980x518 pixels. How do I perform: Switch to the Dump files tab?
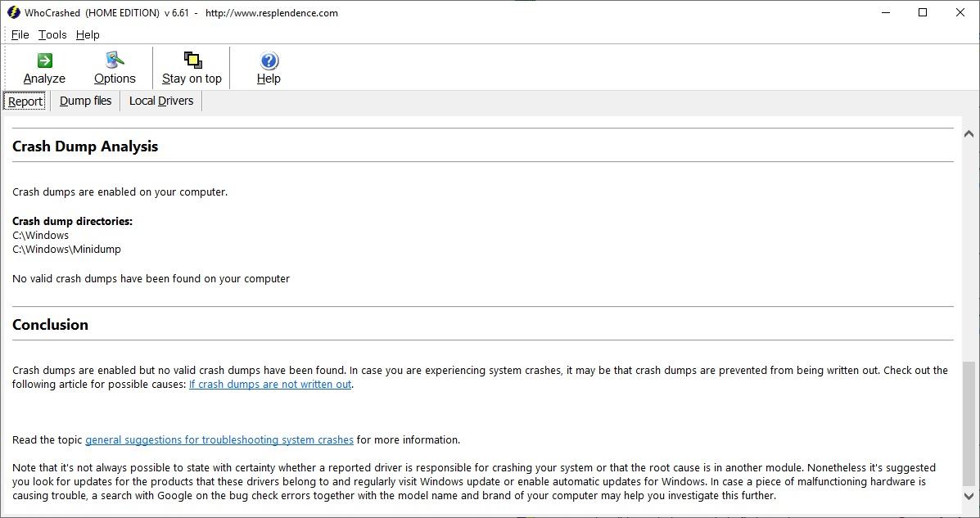(86, 101)
